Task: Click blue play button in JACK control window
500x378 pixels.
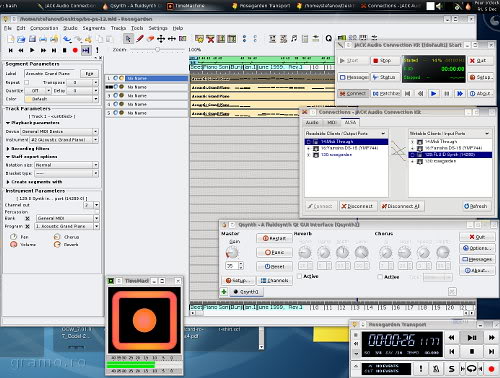Action: [x=433, y=94]
